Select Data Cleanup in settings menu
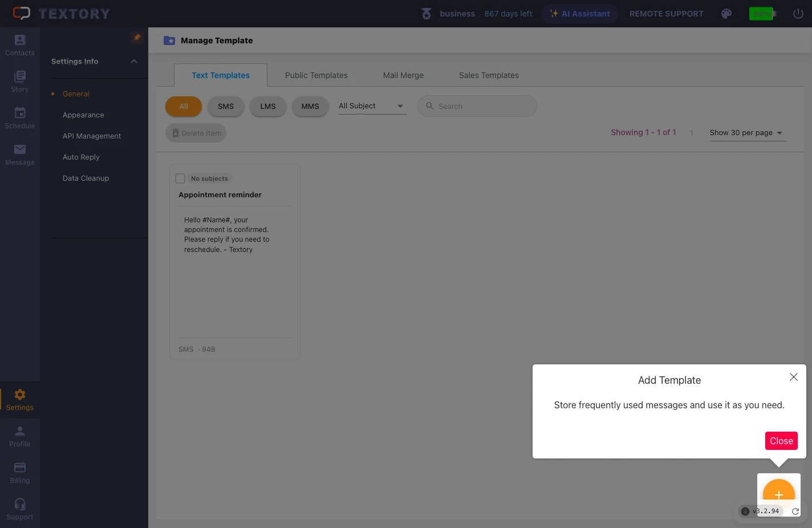Viewport: 812px width, 528px height. [86, 178]
